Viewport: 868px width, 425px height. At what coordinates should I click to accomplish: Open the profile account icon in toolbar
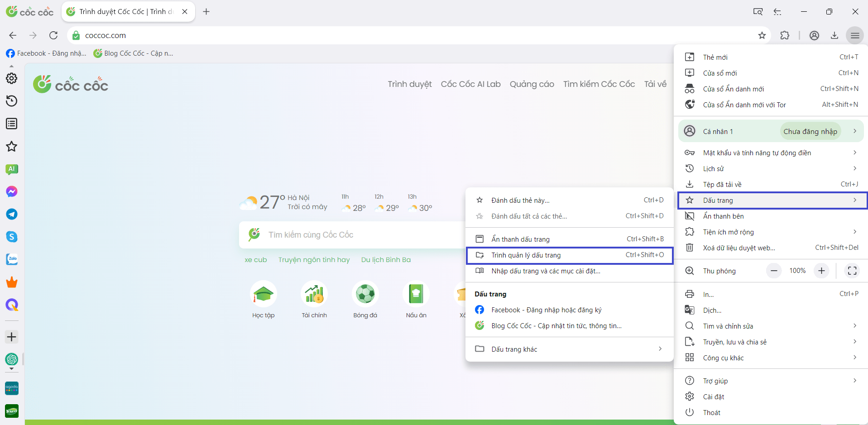coord(814,35)
